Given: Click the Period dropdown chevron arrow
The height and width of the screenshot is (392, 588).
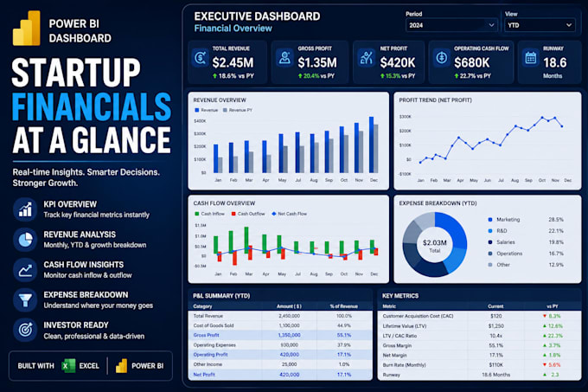Looking at the screenshot, I should [x=491, y=25].
